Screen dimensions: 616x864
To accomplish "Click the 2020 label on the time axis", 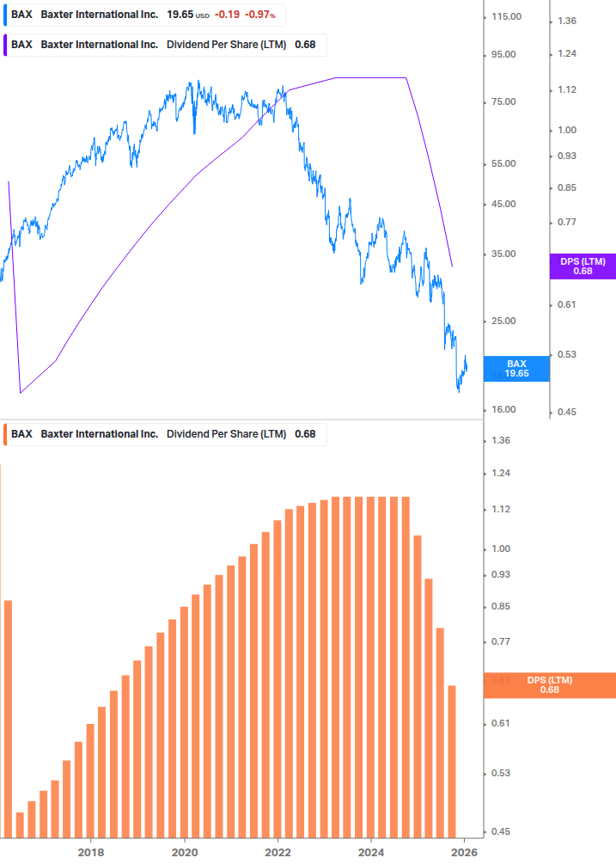I will (185, 853).
